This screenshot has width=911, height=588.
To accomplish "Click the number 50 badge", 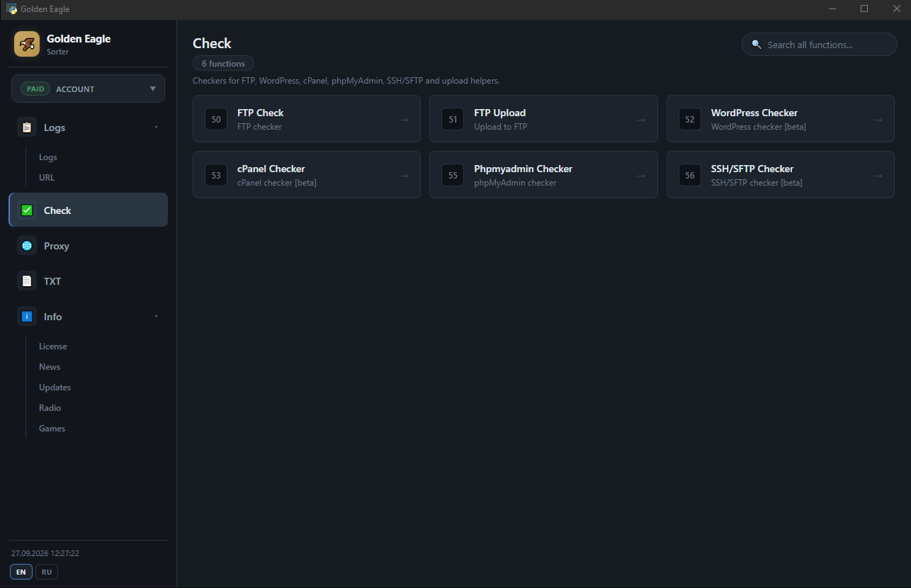I will (x=216, y=120).
